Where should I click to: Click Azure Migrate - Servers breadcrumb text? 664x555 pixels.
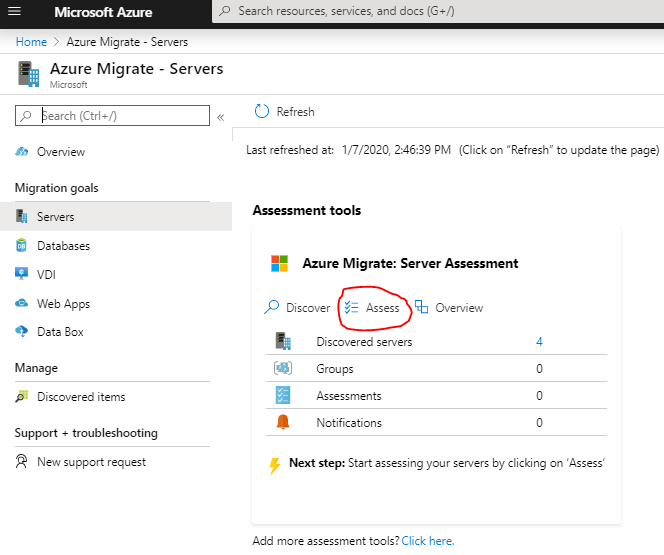(x=127, y=42)
